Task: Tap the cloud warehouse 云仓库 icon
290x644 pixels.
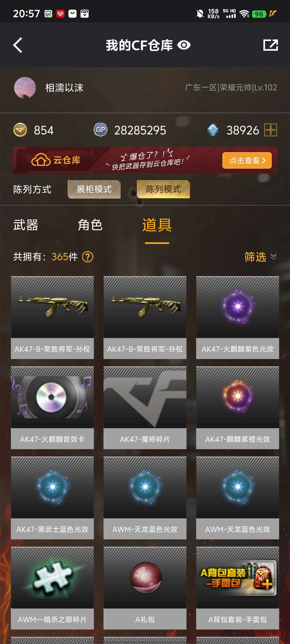Action: pos(41,160)
